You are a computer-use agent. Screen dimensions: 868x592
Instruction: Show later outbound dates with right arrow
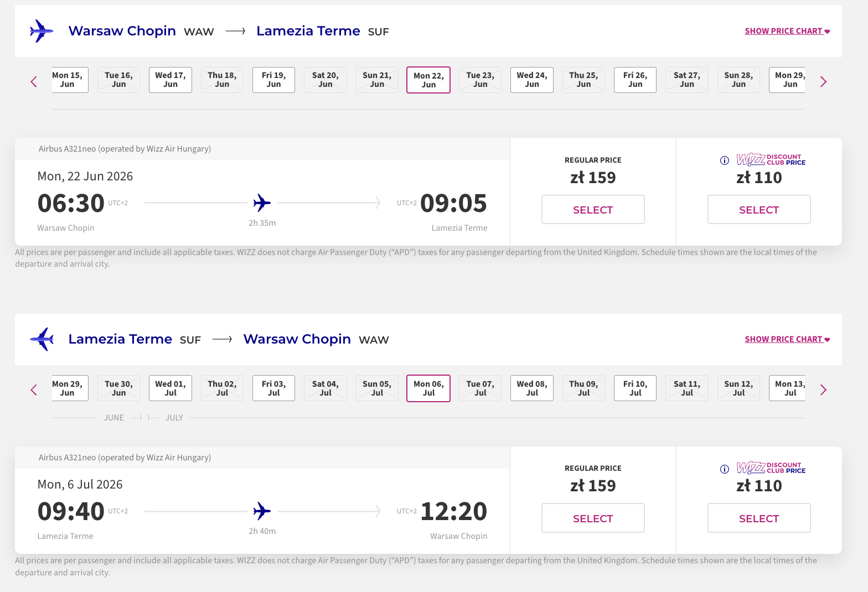(x=823, y=82)
